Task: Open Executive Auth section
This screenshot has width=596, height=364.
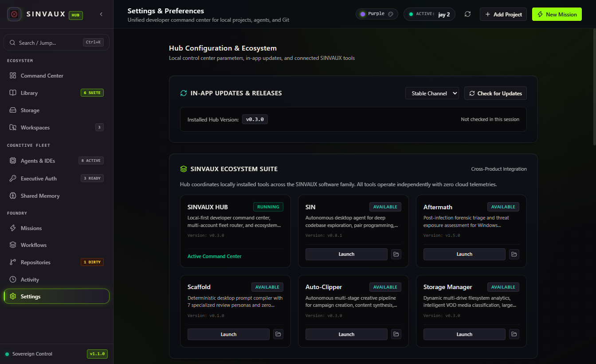Action: [x=56, y=179]
